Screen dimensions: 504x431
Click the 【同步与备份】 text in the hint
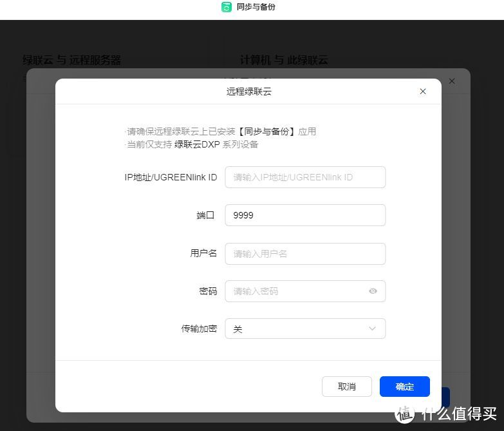(266, 131)
